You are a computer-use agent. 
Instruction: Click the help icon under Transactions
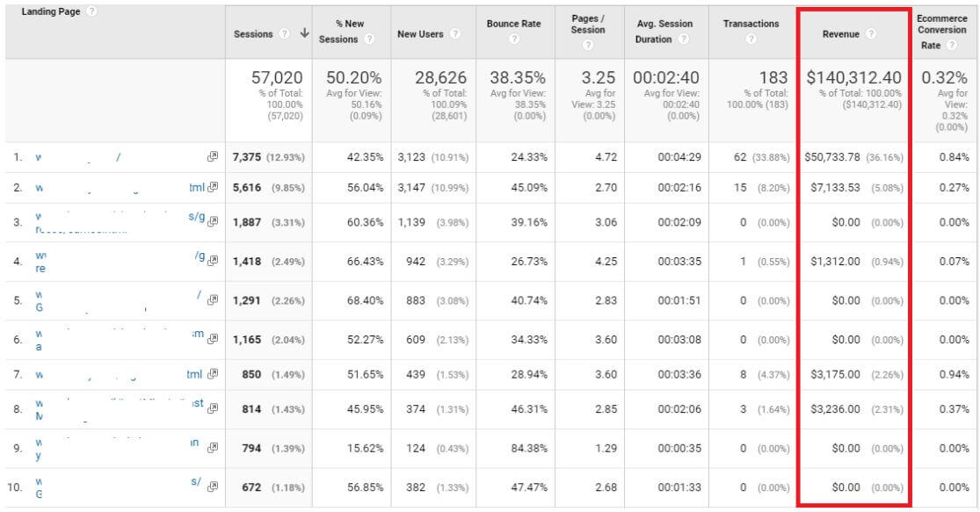(750, 39)
